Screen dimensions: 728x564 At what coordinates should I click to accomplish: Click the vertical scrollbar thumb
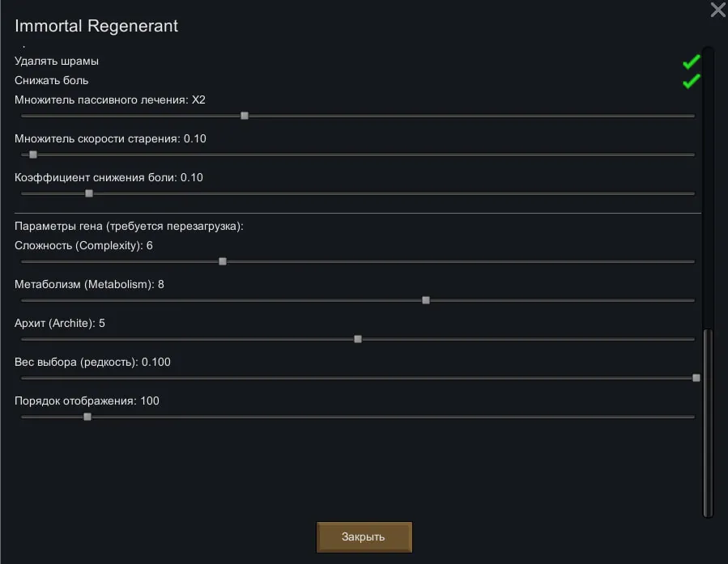[708, 421]
